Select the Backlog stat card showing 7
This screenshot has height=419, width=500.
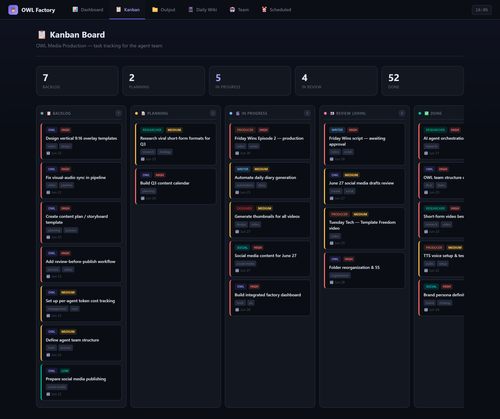(x=77, y=81)
